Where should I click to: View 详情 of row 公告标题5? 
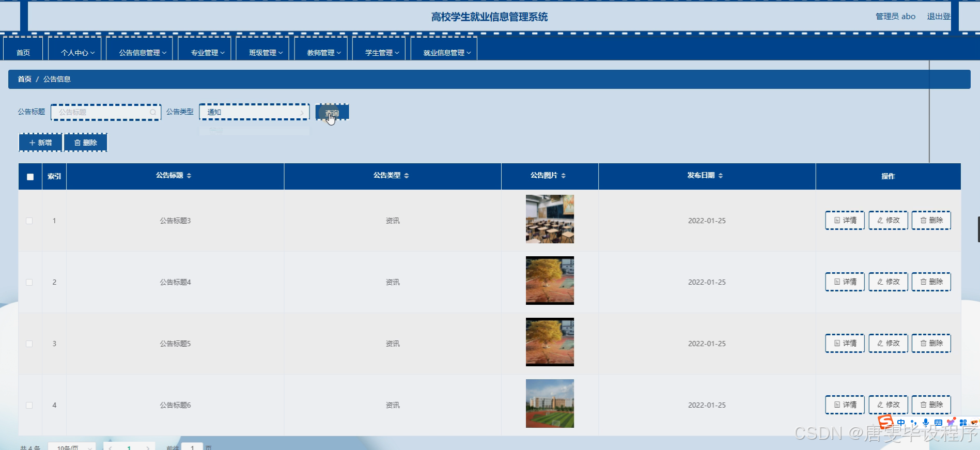coord(845,343)
